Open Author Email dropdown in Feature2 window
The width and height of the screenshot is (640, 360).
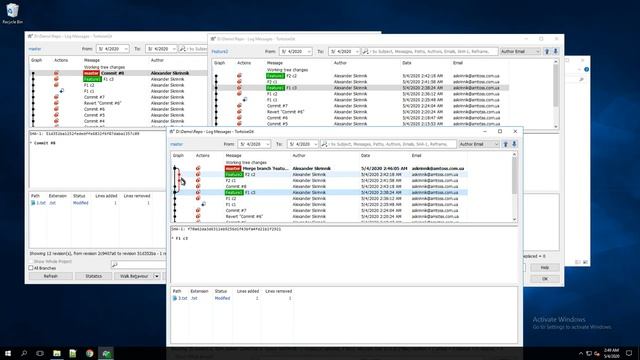520,51
